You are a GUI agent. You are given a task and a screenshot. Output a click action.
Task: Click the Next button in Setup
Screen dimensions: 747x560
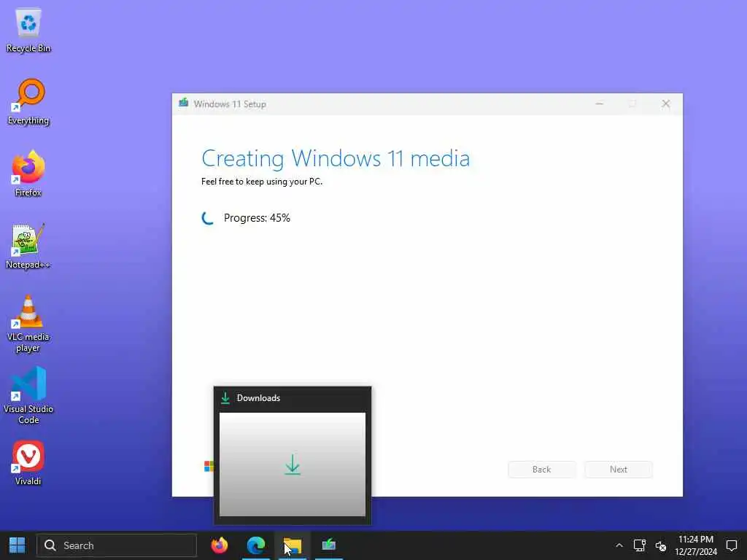tap(619, 470)
